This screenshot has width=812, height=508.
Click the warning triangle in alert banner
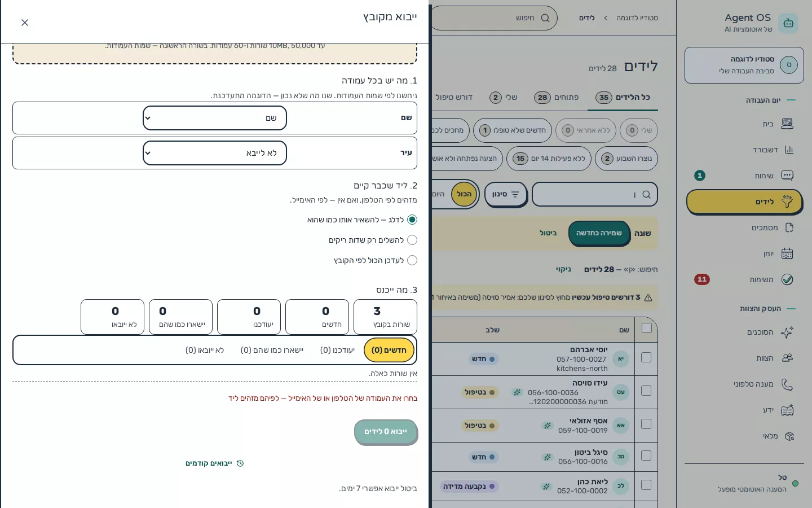(x=648, y=297)
